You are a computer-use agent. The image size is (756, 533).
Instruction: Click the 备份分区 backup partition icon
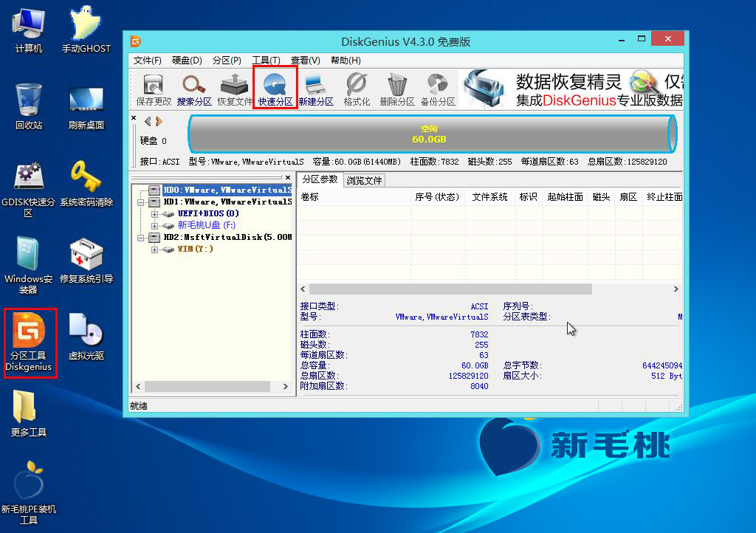point(438,89)
